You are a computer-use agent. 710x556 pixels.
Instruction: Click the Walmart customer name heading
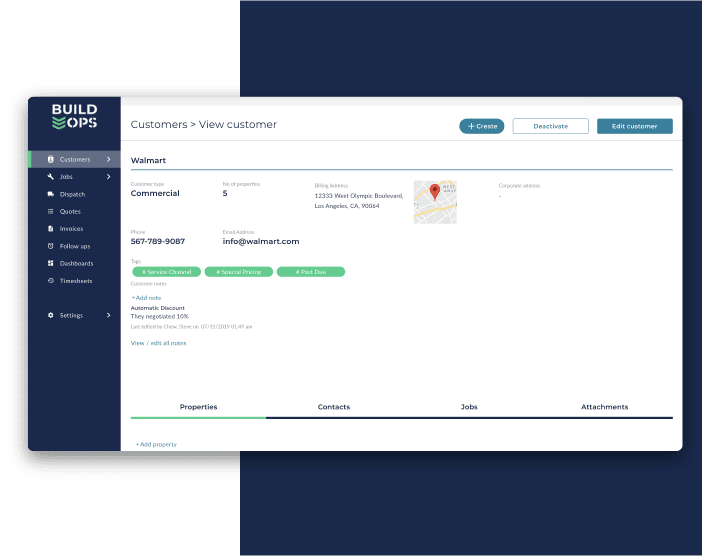coord(148,160)
